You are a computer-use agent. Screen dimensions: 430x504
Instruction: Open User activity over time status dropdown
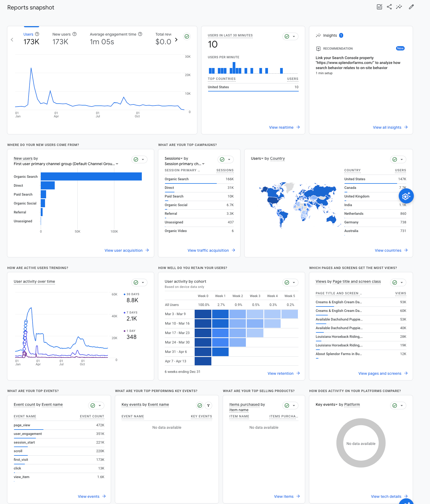[139, 282]
